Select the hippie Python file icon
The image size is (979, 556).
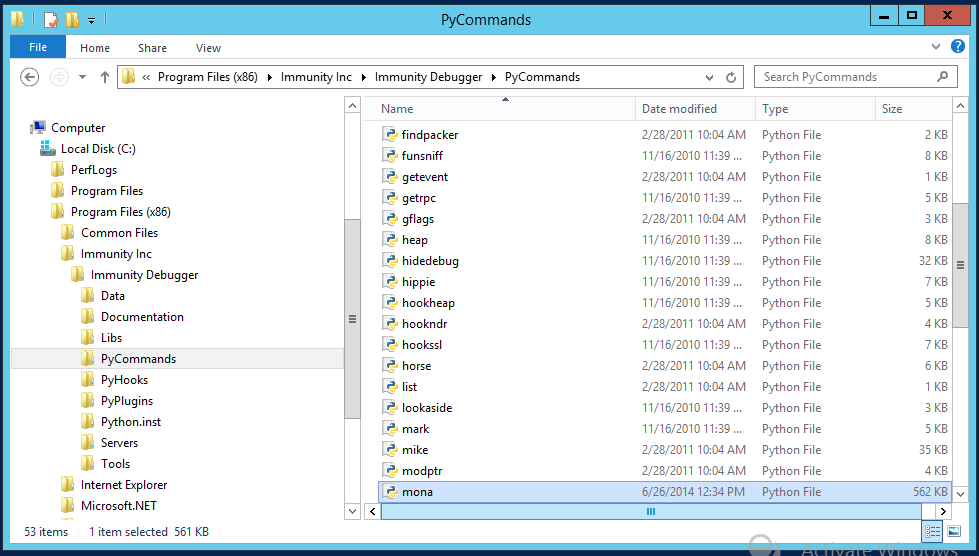(390, 282)
